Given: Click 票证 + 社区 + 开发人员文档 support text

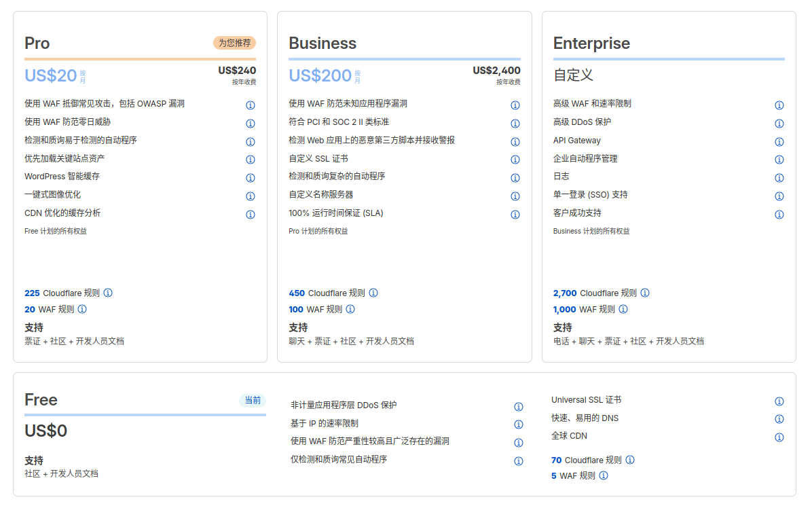Looking at the screenshot, I should tap(74, 341).
